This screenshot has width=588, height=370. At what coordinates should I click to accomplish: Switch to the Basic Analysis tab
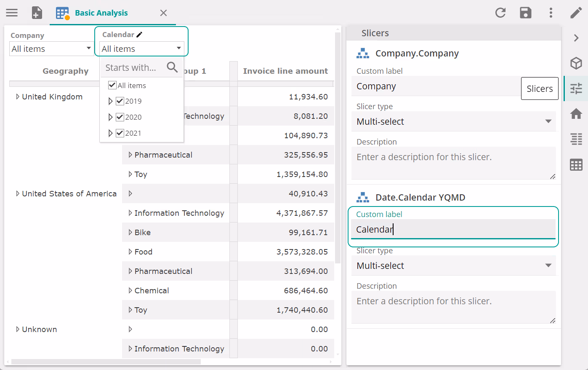point(101,13)
